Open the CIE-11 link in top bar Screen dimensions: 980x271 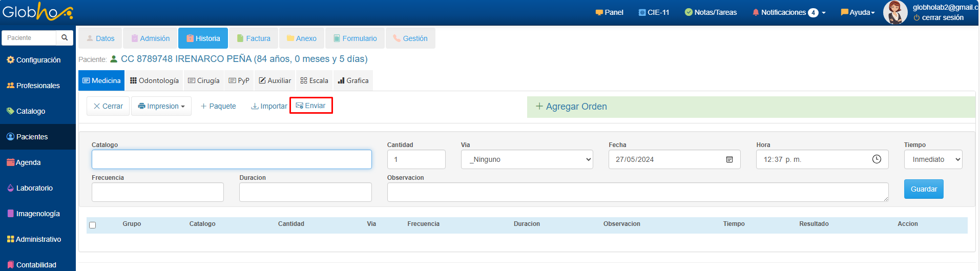click(654, 12)
